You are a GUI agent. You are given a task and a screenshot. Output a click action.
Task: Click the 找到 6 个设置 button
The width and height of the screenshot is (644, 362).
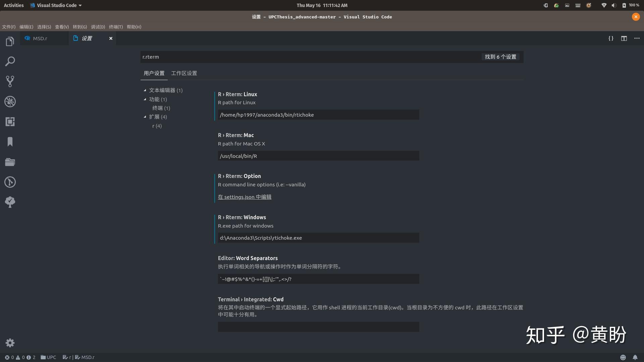point(500,57)
